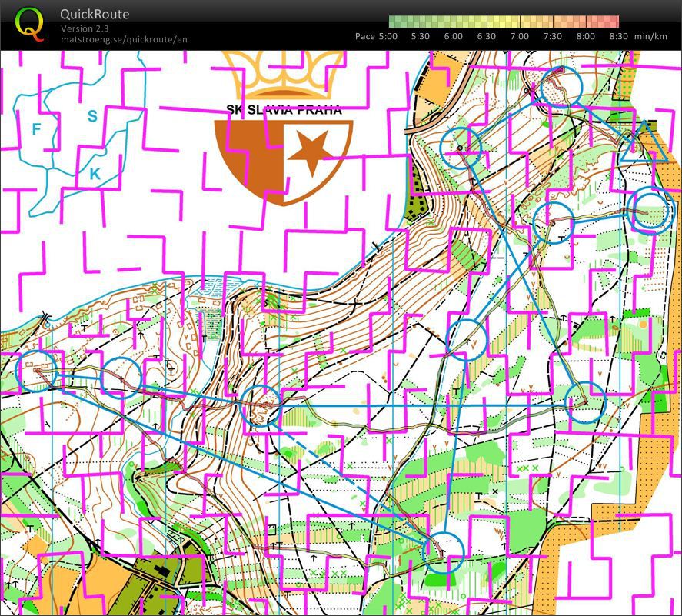Click the 6:30 pace legend value
This screenshot has height=616, width=682.
coord(486,36)
